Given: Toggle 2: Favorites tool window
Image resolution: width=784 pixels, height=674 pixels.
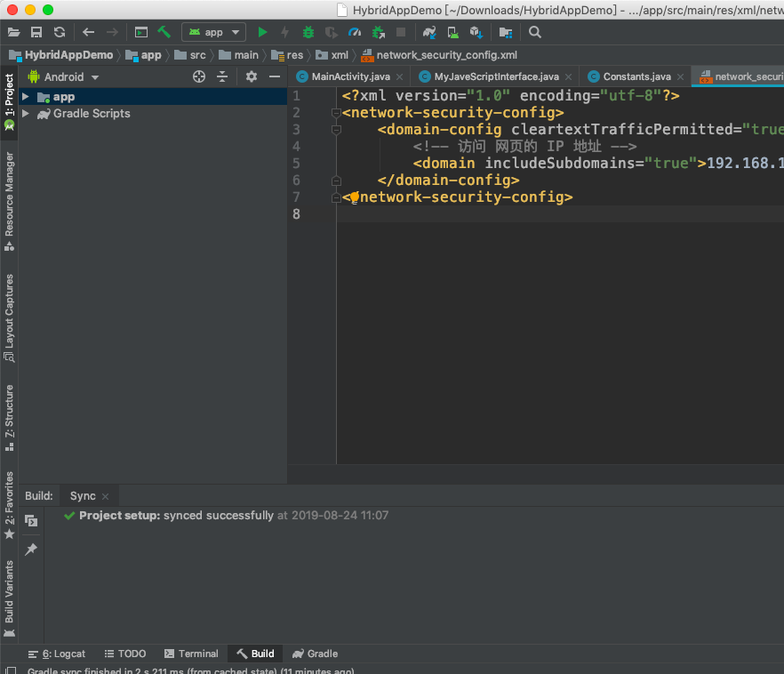Looking at the screenshot, I should 9,505.
